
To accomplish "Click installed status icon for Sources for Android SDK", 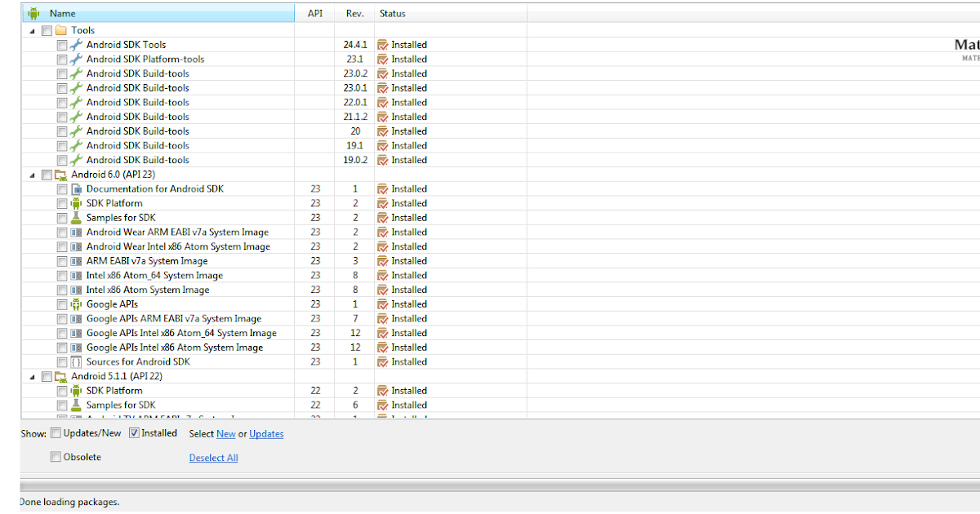I will tap(382, 361).
